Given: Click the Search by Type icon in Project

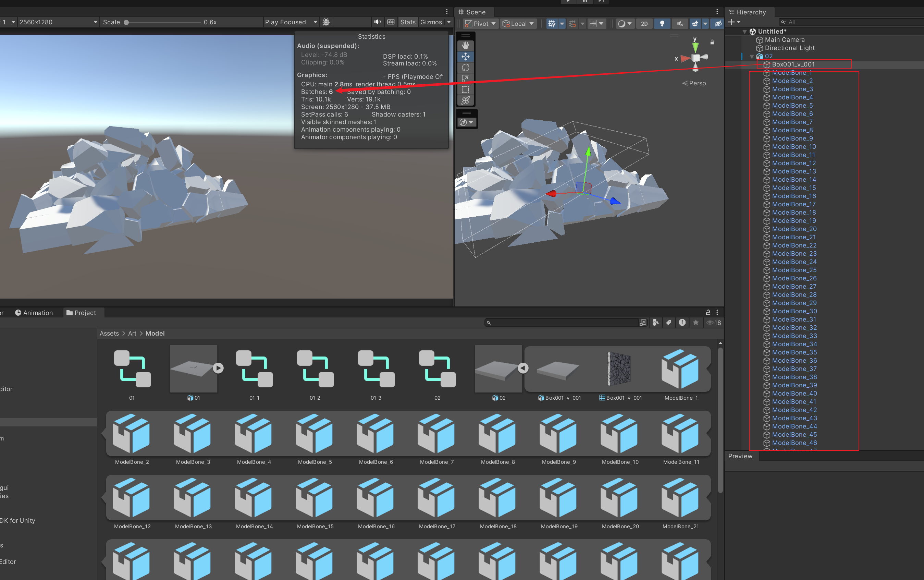Looking at the screenshot, I should pyautogui.click(x=656, y=323).
